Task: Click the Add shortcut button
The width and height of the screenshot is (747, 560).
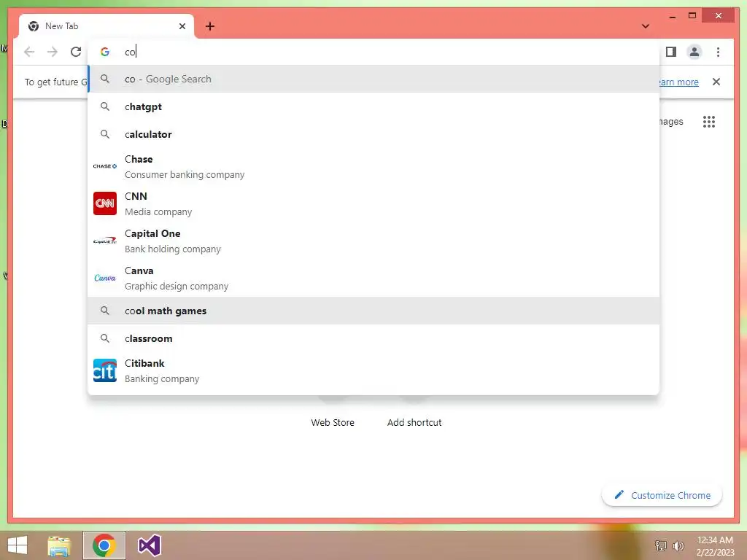Action: tap(414, 422)
